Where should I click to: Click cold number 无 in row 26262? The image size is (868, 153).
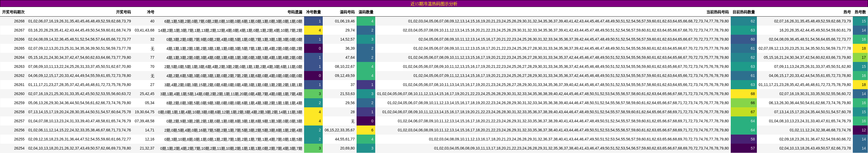pyautogui.click(x=152, y=76)
